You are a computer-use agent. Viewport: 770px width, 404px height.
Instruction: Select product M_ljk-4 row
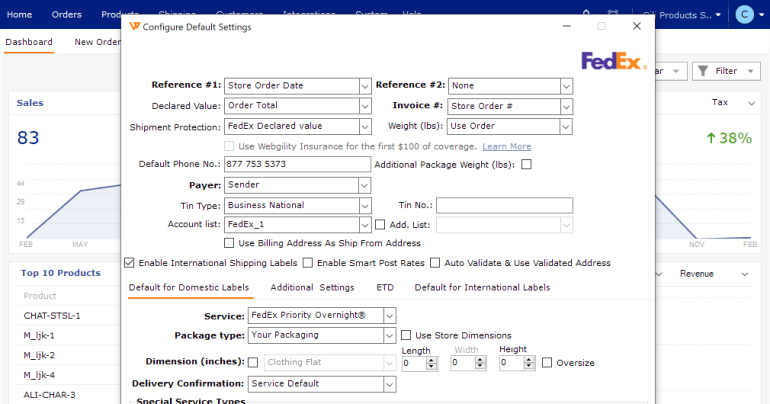[39, 375]
